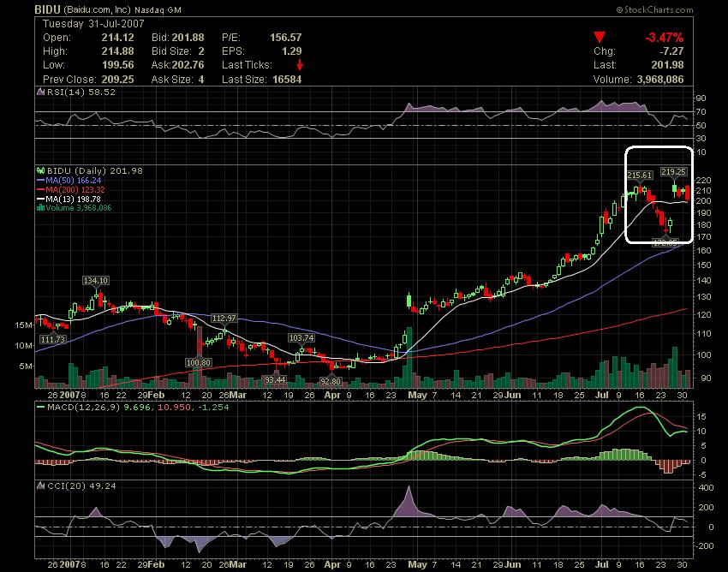This screenshot has height=572, width=728.
Task: Click the 100.80 price marker
Action: [x=198, y=362]
